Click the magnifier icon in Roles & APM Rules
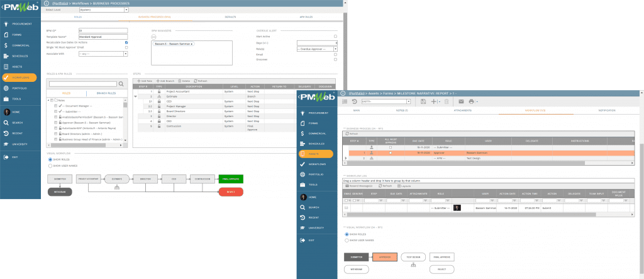The image size is (644, 279). point(121,84)
